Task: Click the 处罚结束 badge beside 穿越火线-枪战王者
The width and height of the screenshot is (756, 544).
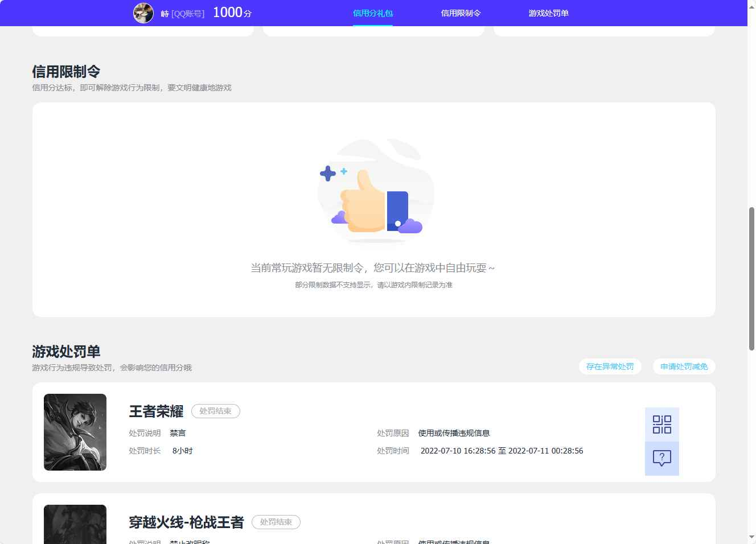Action: tap(276, 522)
